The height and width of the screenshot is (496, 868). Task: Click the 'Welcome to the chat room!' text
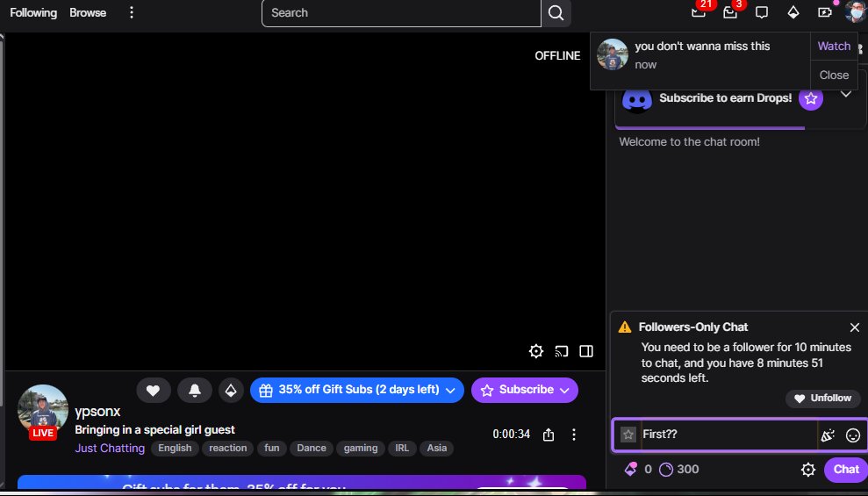689,141
